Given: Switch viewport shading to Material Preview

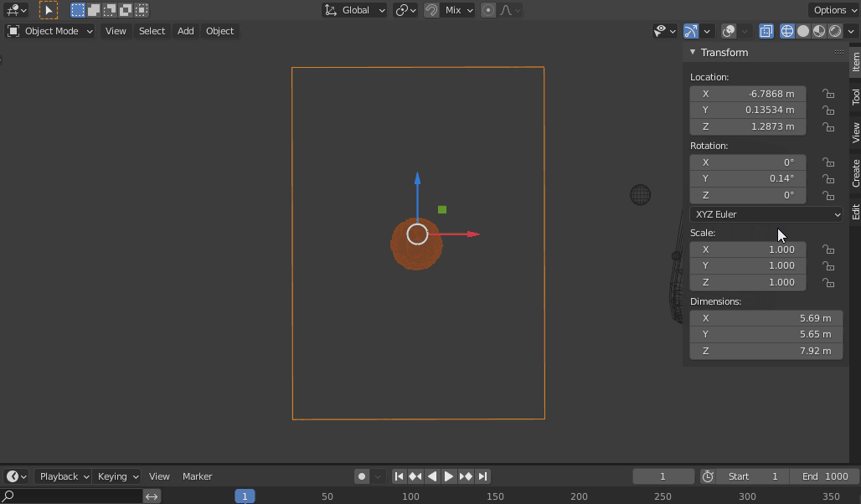Looking at the screenshot, I should (821, 31).
